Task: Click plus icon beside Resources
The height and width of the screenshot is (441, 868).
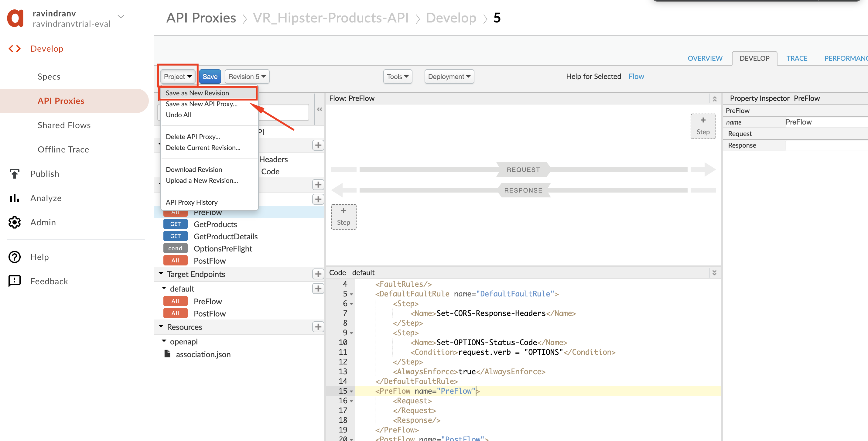Action: tap(318, 326)
